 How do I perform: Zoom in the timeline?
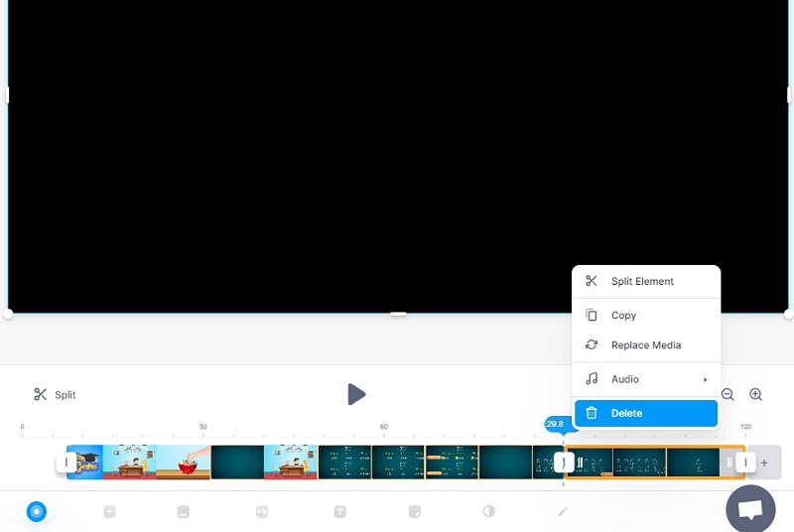coord(755,394)
